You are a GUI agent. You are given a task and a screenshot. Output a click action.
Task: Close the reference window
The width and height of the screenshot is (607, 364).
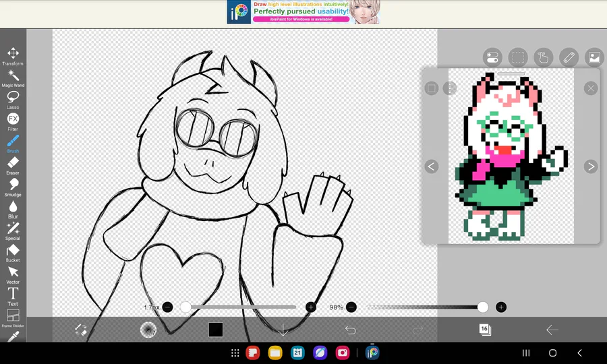pyautogui.click(x=591, y=88)
